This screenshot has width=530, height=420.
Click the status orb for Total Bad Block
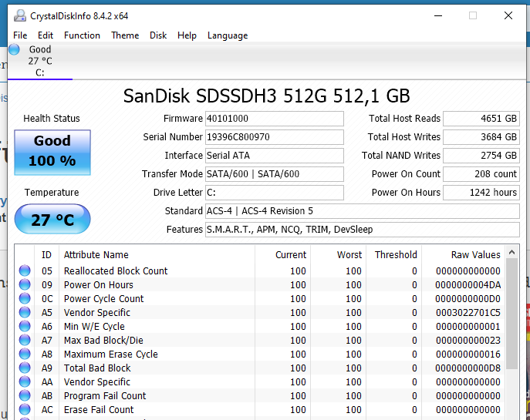pyautogui.click(x=25, y=368)
